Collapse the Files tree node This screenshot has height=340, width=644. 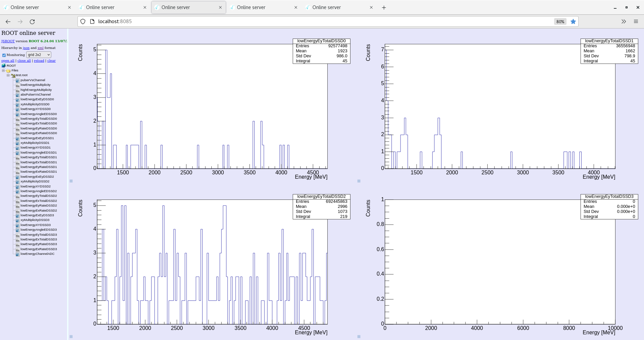pyautogui.click(x=3, y=70)
